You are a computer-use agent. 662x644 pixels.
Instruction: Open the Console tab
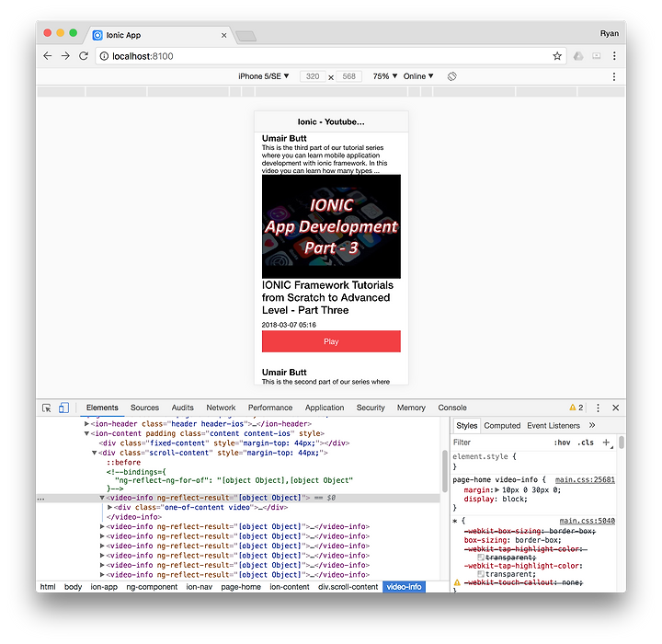(x=452, y=408)
